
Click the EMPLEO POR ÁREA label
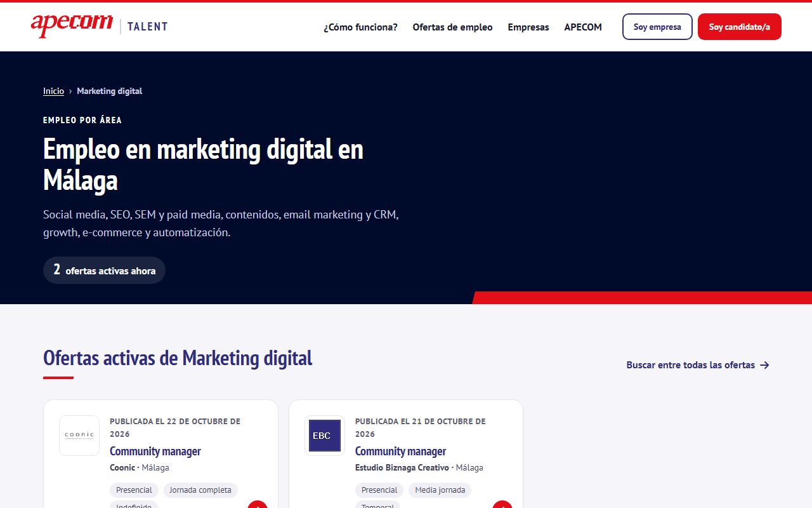point(82,120)
